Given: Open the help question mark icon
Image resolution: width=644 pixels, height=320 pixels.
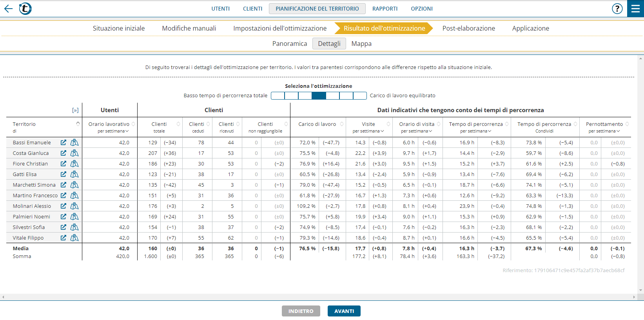Looking at the screenshot, I should pyautogui.click(x=617, y=9).
